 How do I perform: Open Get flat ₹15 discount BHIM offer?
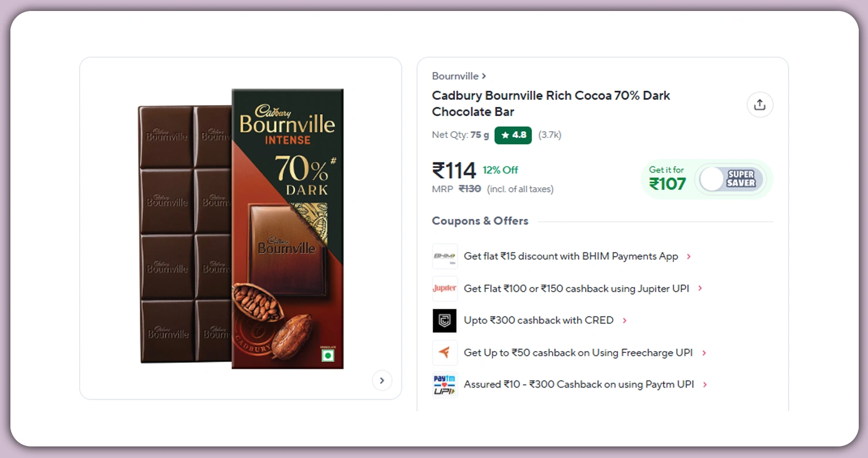click(x=571, y=256)
